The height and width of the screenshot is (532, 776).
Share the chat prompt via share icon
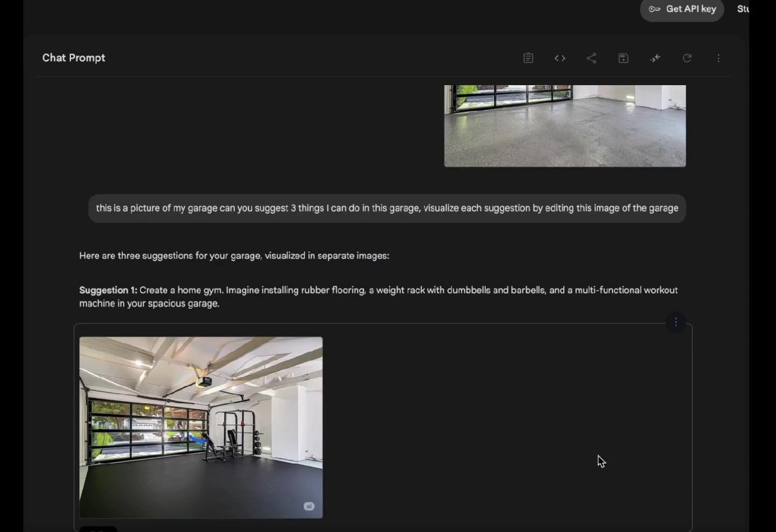click(591, 58)
